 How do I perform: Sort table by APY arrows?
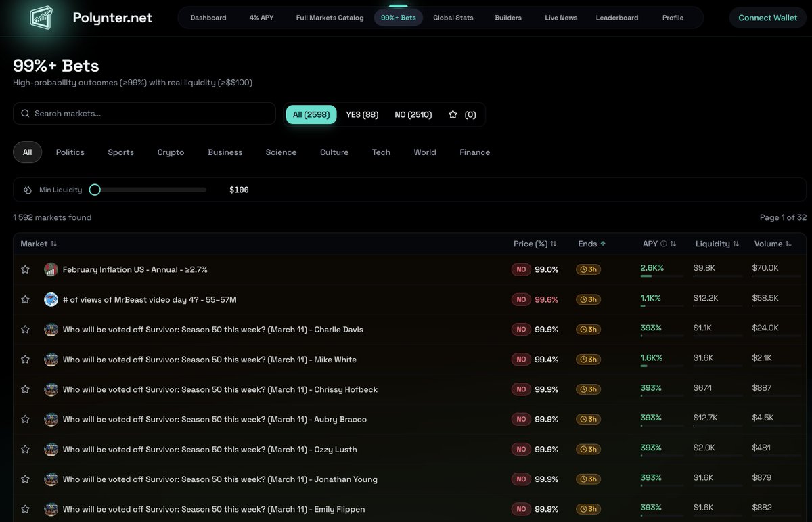673,244
